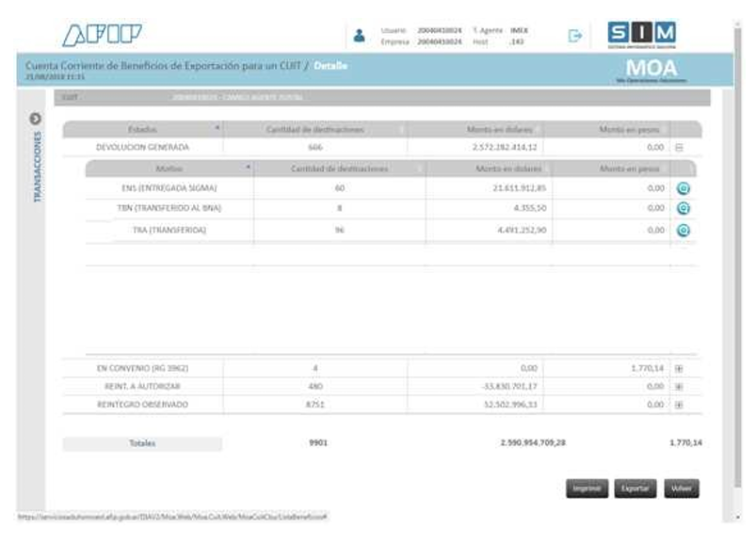Sort by the Motivo column header

169,169
